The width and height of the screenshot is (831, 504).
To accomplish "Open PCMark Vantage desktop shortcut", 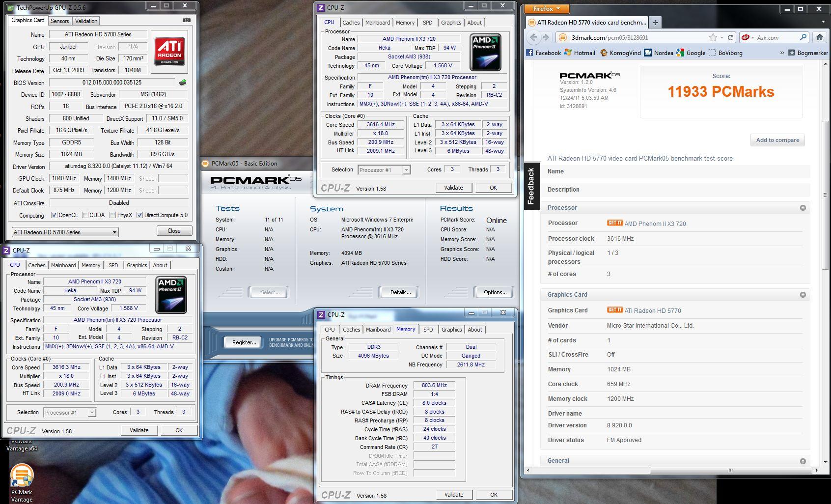I will [22, 483].
